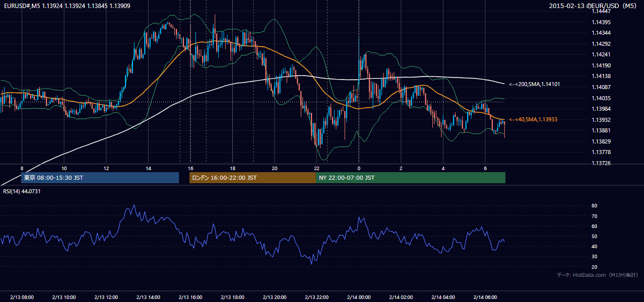Click the 2/13 08:00 date label
The width and height of the screenshot is (644, 302).
coord(22,297)
